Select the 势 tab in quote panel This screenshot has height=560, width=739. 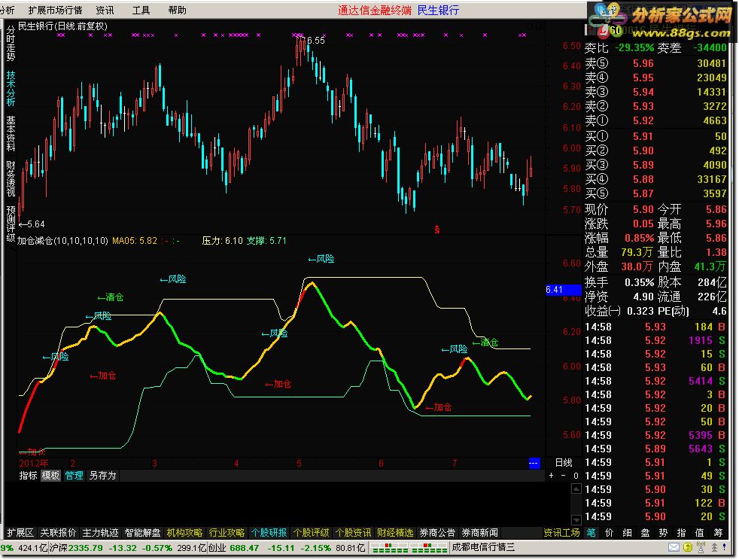pyautogui.click(x=663, y=533)
